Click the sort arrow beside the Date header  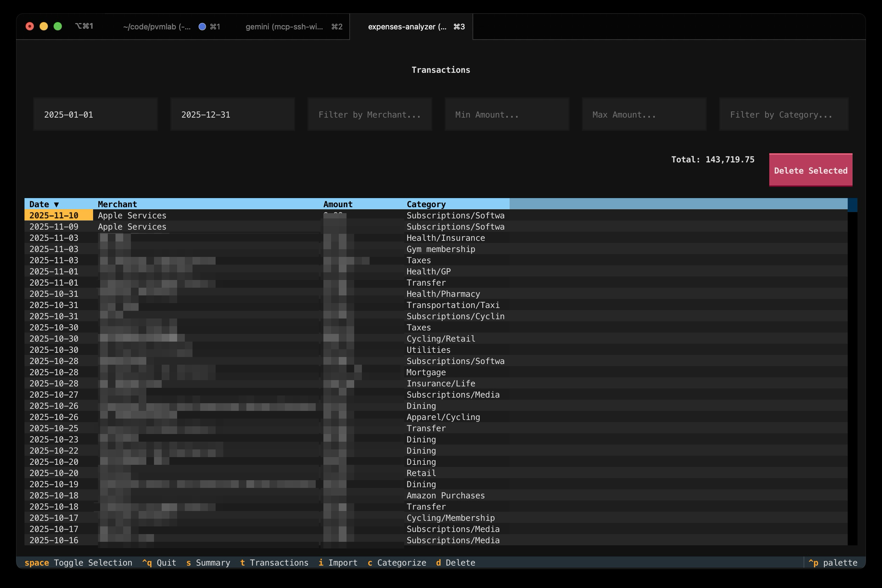[57, 204]
